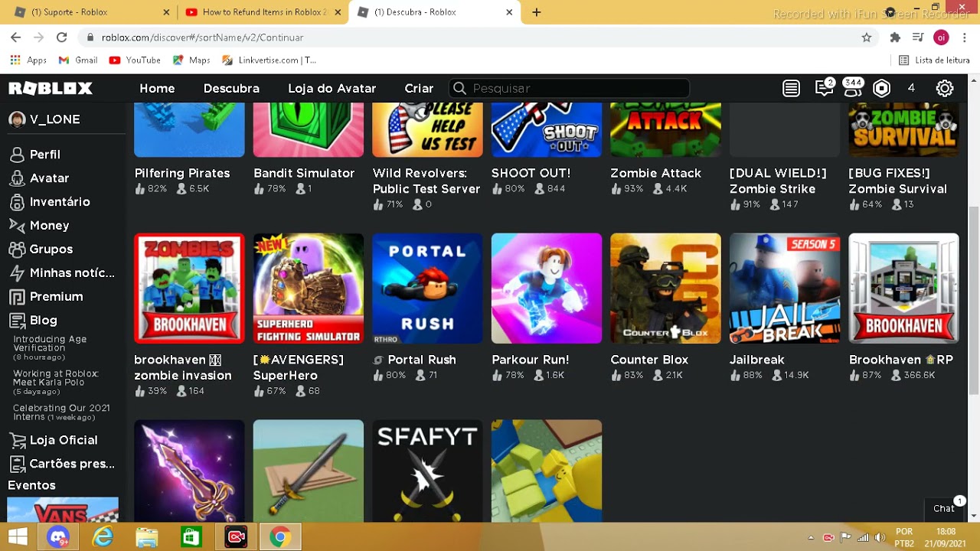The height and width of the screenshot is (551, 980).
Task: Open Portal Rush game thumbnail
Action: (x=427, y=289)
